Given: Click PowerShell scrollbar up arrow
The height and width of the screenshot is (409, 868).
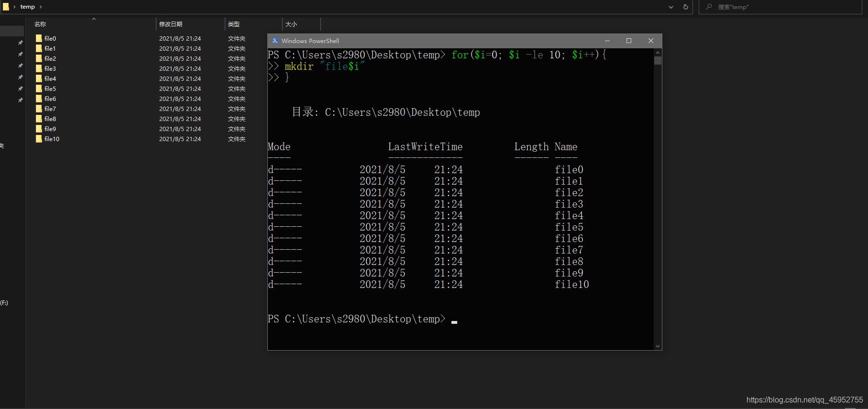Looking at the screenshot, I should coord(658,52).
